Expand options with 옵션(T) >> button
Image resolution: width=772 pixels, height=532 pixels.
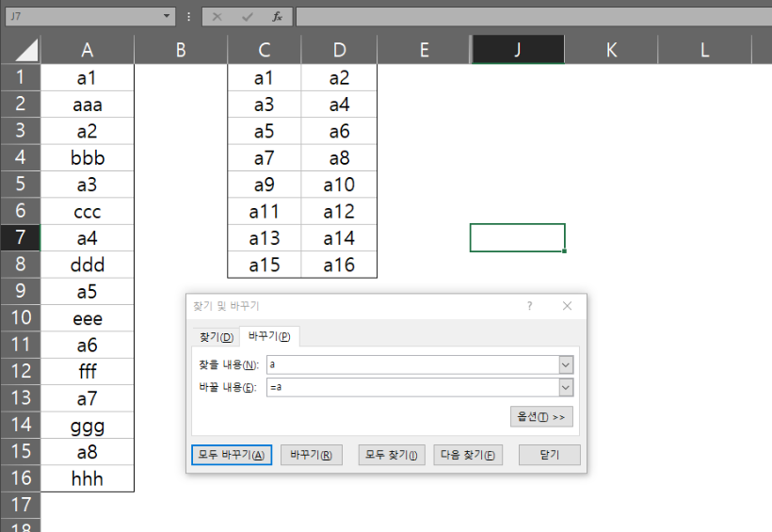coord(541,417)
